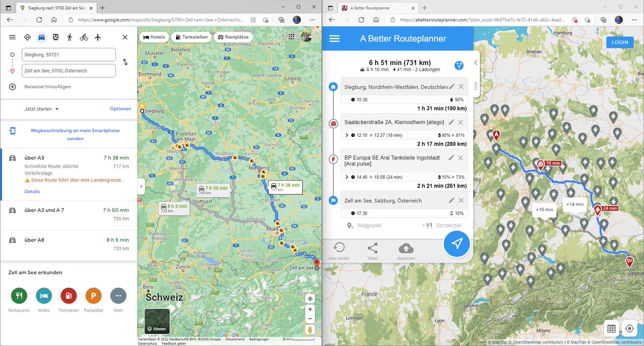Edit the Siegburg waypoint in ABRP
The height and width of the screenshot is (346, 644).
(451, 86)
